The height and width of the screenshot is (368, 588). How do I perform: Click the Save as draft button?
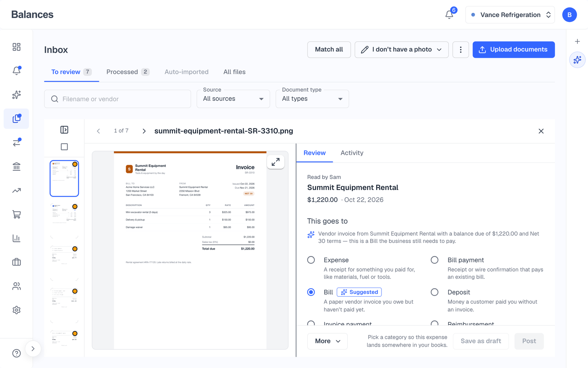pos(481,341)
